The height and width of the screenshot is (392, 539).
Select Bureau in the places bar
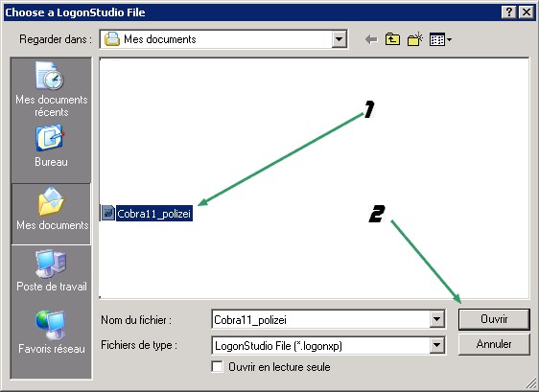51,147
